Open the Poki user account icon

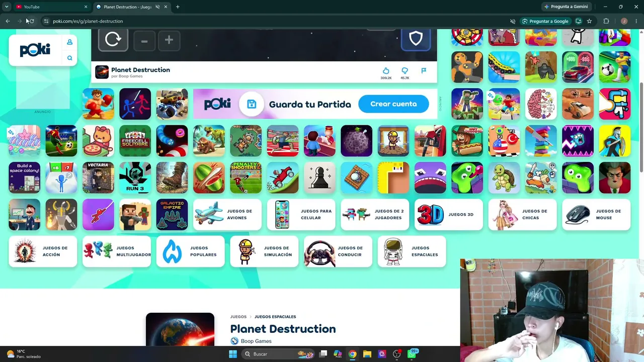click(69, 42)
